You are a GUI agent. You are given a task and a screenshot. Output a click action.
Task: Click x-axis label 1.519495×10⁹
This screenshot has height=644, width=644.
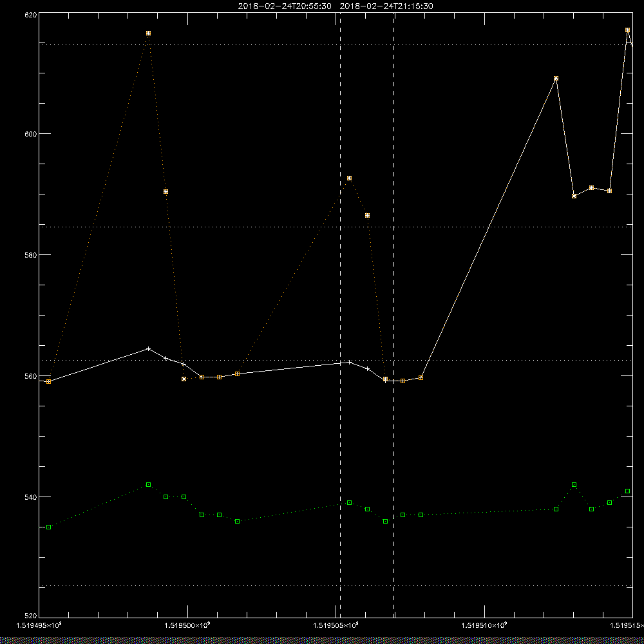[39, 625]
